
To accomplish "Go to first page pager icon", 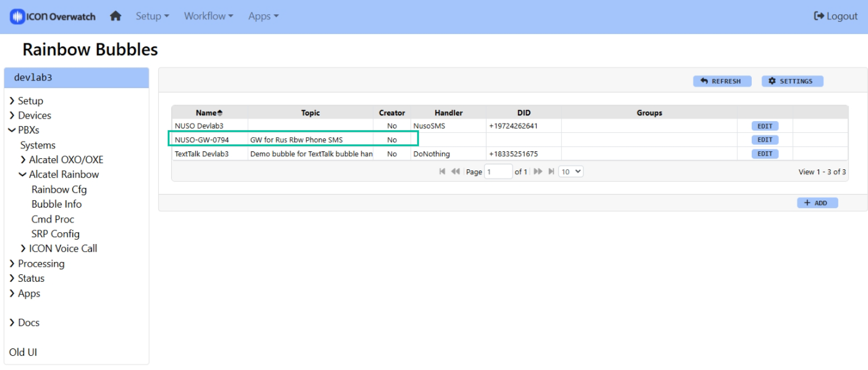I will (x=442, y=172).
